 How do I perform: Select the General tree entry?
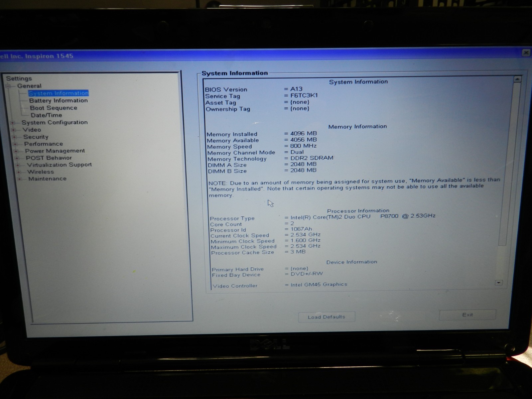click(x=29, y=86)
